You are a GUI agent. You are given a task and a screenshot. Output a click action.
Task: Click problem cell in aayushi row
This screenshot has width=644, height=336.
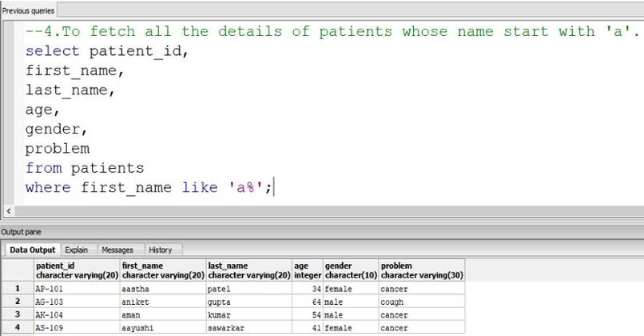point(422,328)
